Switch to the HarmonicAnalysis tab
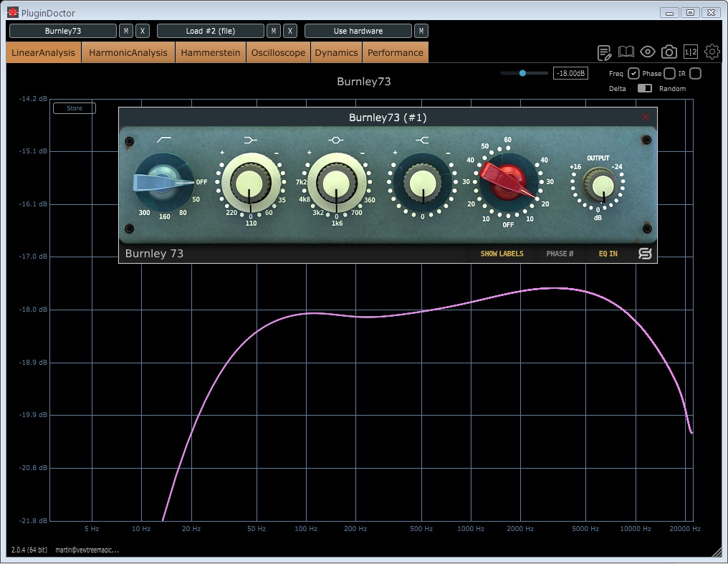The height and width of the screenshot is (564, 728). coord(128,53)
